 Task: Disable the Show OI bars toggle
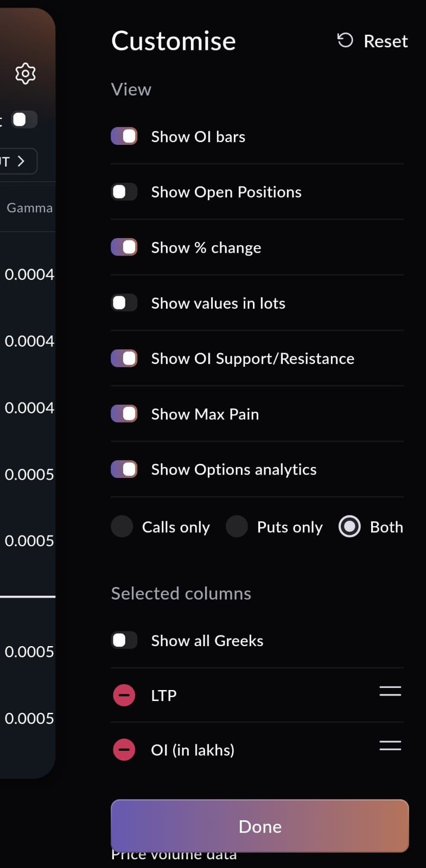pyautogui.click(x=124, y=136)
